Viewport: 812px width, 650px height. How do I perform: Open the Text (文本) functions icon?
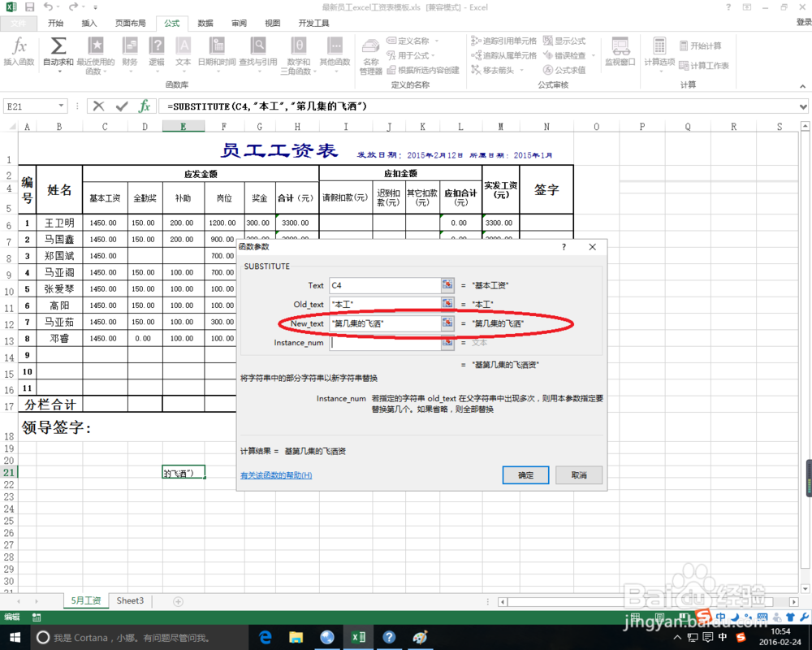tap(183, 53)
